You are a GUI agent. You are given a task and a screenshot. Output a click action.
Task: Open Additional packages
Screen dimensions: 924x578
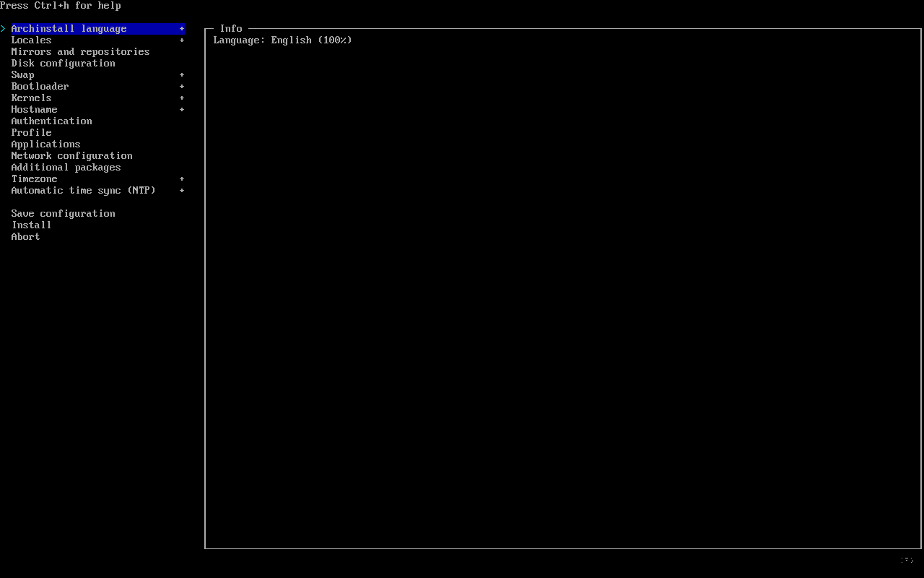pyautogui.click(x=66, y=167)
